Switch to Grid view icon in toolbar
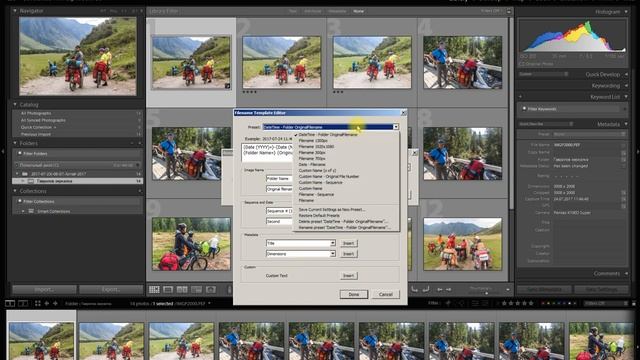Image resolution: width=640 pixels, height=360 pixels. pos(154,289)
